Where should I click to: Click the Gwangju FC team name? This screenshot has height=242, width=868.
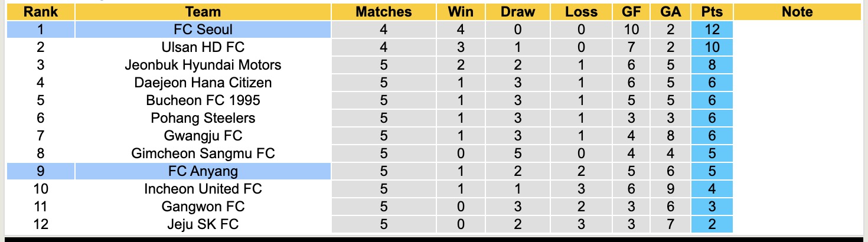203,136
